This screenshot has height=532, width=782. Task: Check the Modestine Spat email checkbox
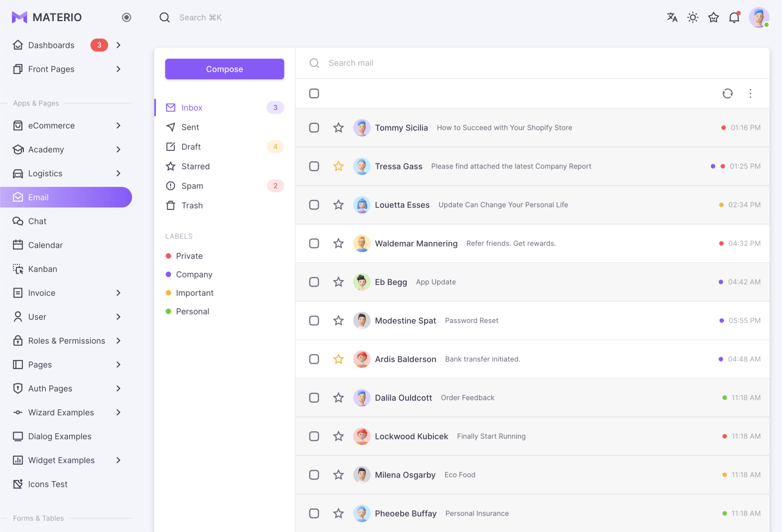pos(314,320)
